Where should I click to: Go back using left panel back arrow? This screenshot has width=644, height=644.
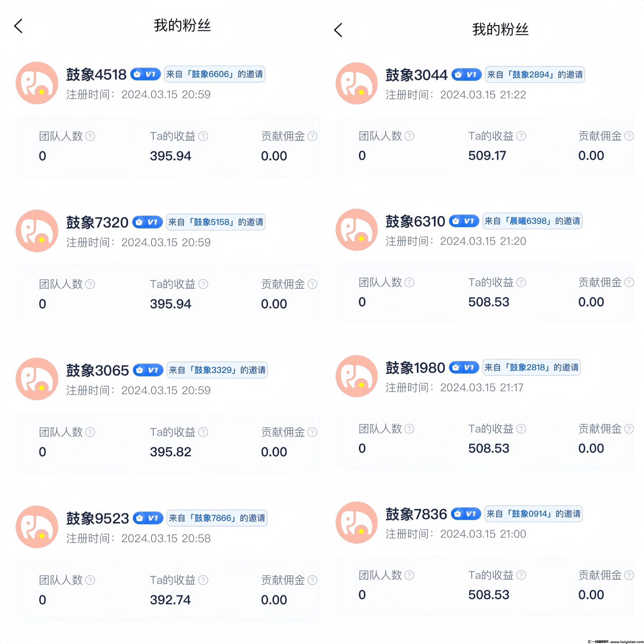click(x=19, y=26)
